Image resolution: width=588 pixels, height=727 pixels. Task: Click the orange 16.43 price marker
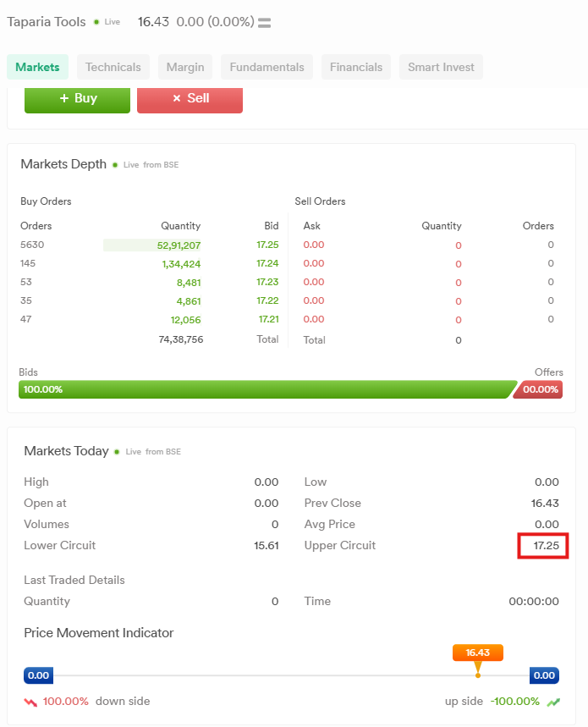478,653
